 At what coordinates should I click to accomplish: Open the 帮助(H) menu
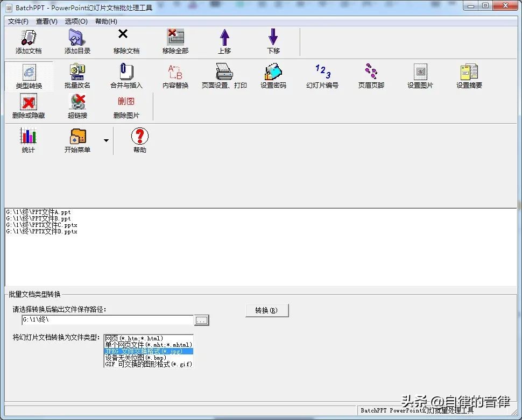[x=106, y=22]
